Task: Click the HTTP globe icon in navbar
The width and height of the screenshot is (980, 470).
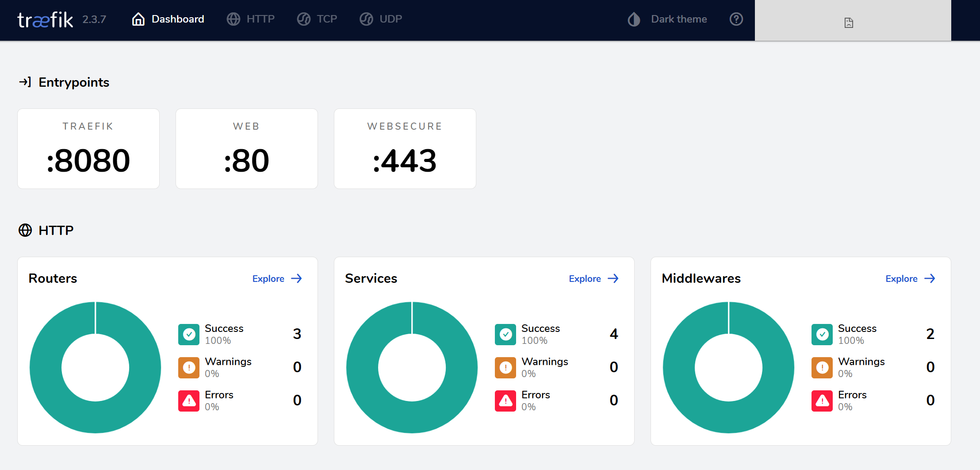Action: pyautogui.click(x=234, y=19)
